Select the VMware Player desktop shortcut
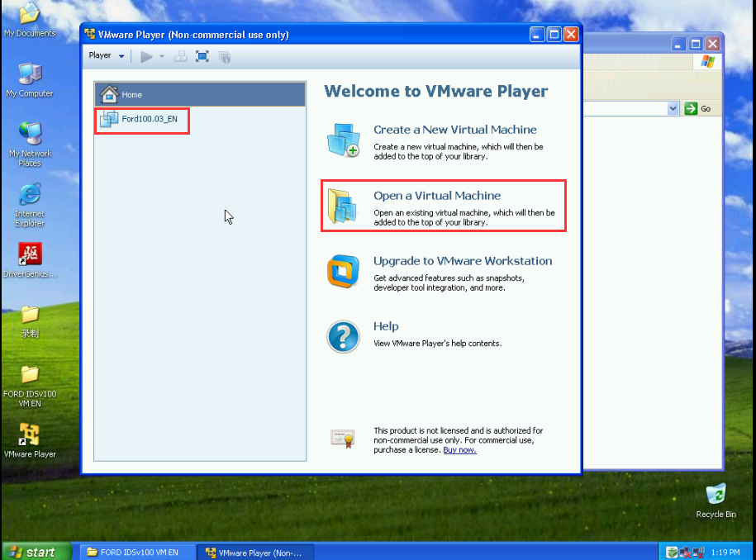756x560 pixels. tap(30, 440)
